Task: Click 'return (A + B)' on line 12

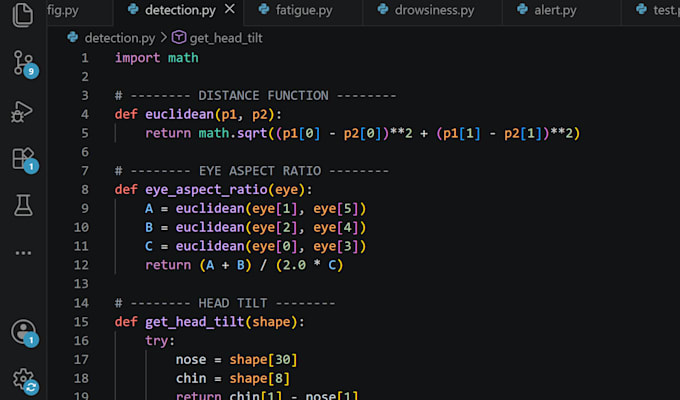Action: pos(198,265)
